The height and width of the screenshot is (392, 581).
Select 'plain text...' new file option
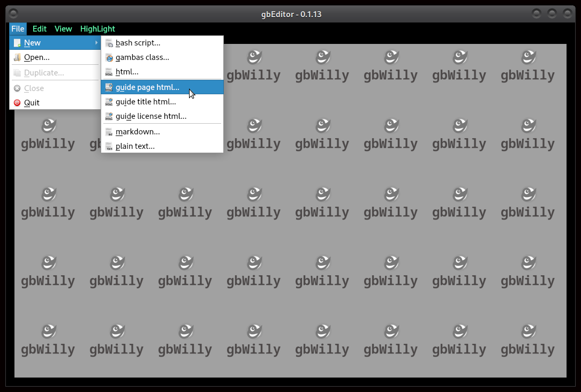pyautogui.click(x=135, y=146)
